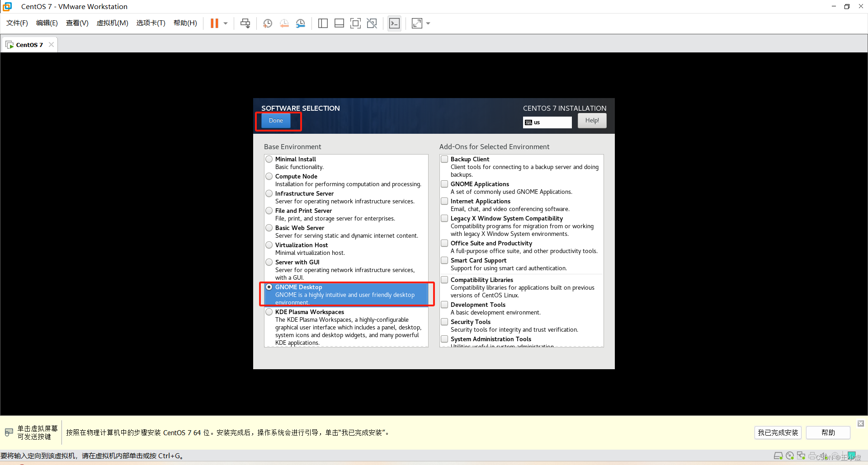Image resolution: width=868 pixels, height=465 pixels.
Task: Click the us keyboard layout field
Action: click(x=547, y=122)
